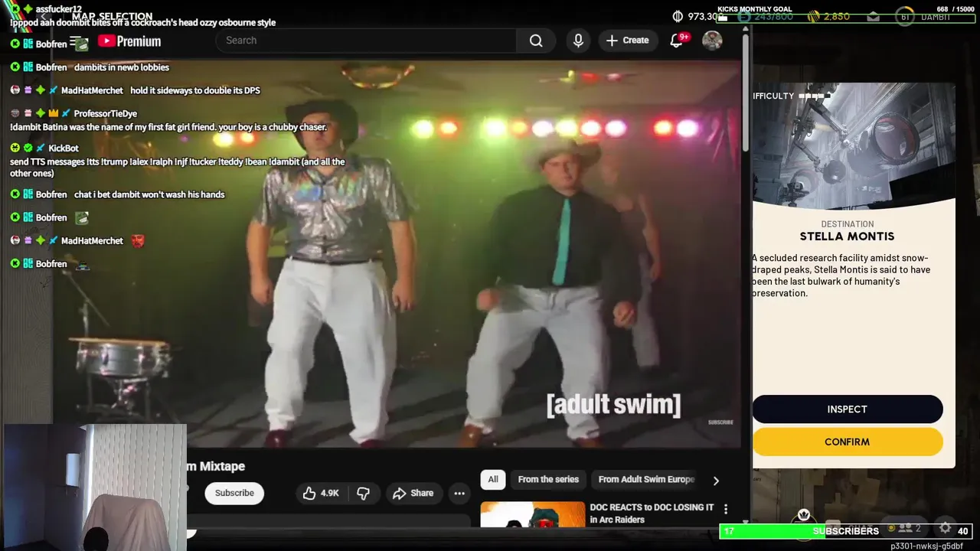
Task: Select the From the series chip
Action: click(548, 479)
